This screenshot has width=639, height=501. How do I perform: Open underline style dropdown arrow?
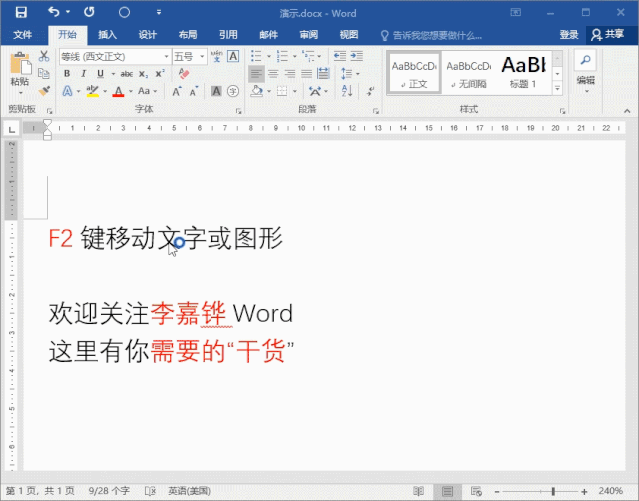113,74
